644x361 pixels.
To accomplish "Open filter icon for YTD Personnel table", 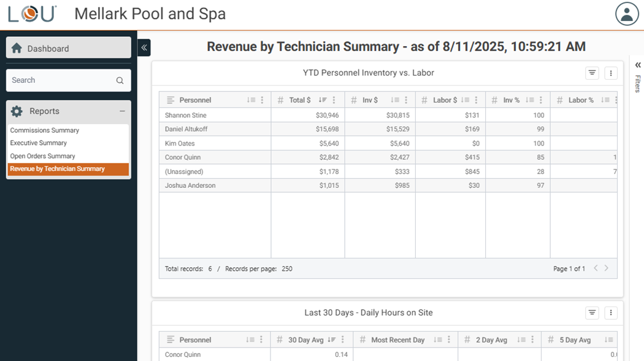I will [592, 73].
